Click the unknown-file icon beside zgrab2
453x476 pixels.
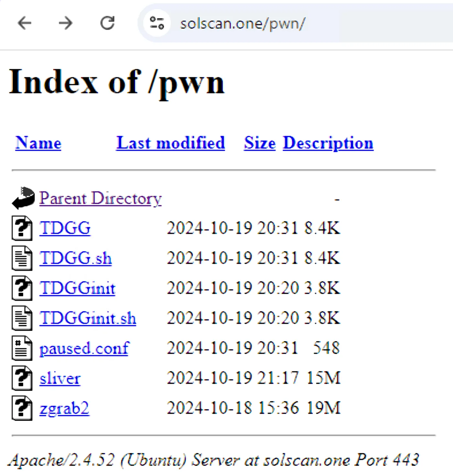click(x=22, y=408)
